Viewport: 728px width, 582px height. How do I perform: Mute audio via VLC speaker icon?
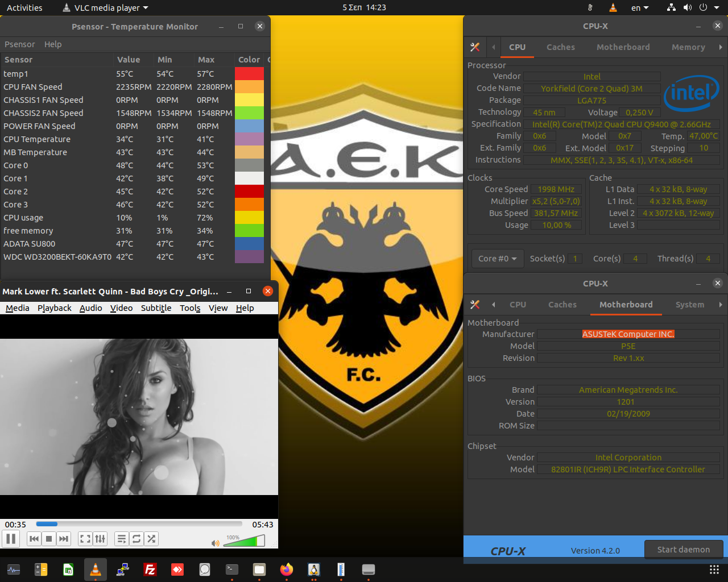215,543
